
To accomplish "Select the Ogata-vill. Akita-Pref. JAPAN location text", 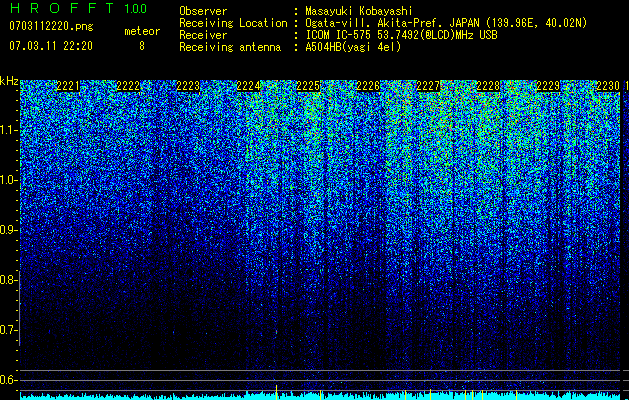I will point(446,23).
